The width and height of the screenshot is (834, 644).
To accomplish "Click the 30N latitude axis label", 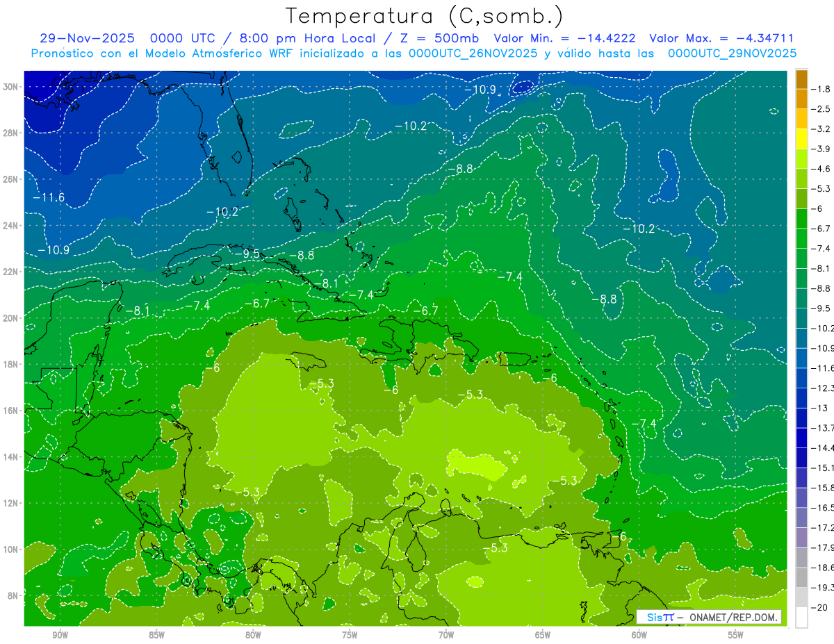I will (x=11, y=87).
